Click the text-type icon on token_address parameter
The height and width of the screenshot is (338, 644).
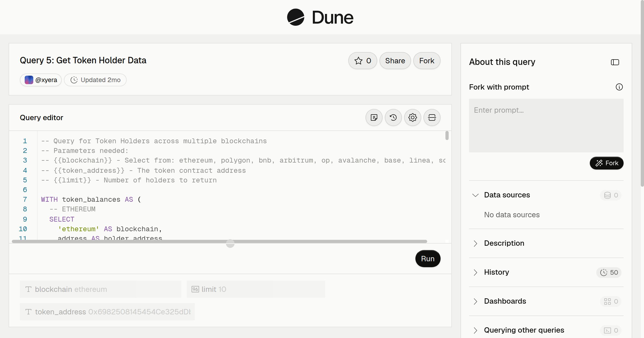[x=28, y=312]
